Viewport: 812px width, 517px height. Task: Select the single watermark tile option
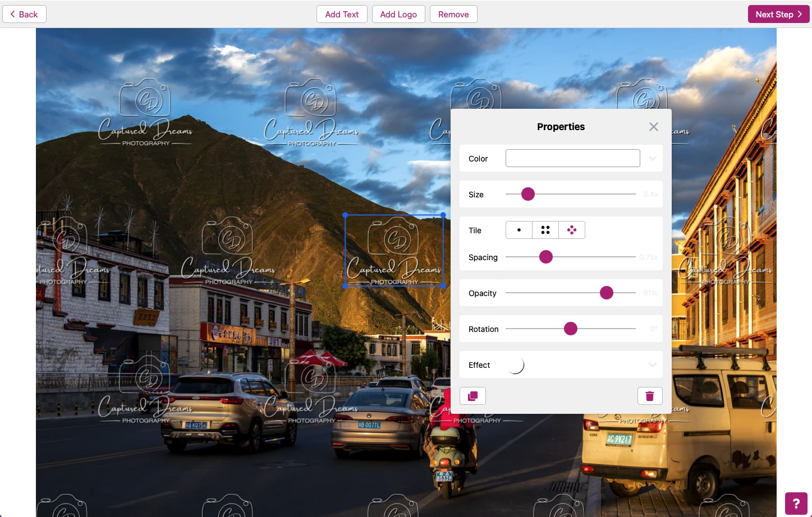519,230
